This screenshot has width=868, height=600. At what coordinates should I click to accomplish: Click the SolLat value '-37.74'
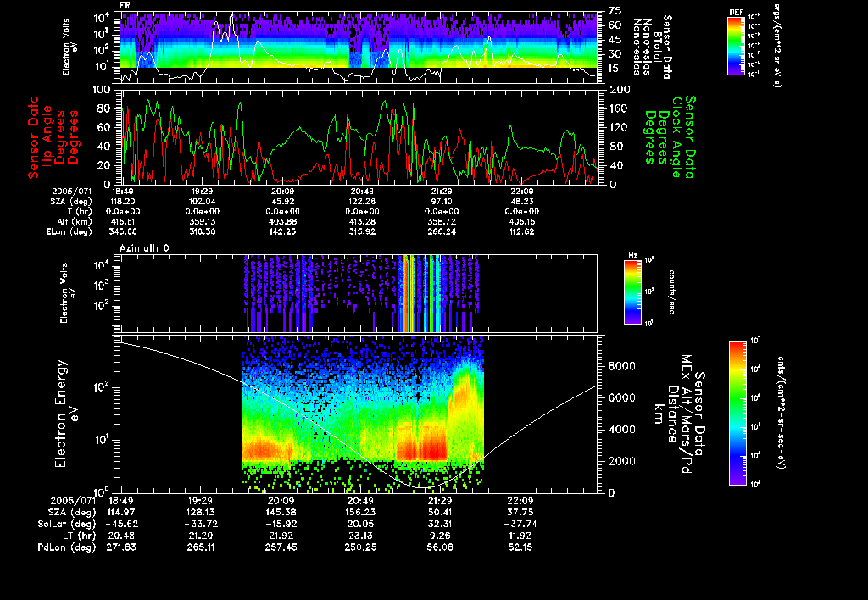[x=520, y=525]
